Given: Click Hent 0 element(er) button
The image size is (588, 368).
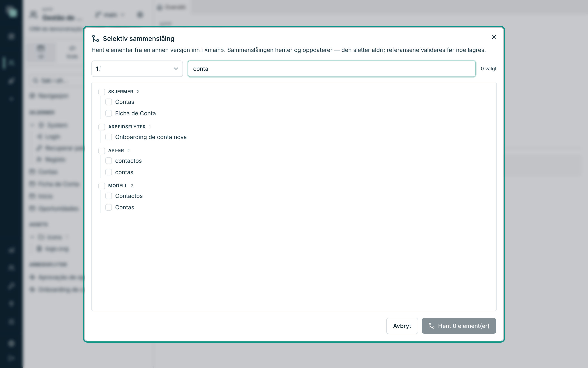Looking at the screenshot, I should [x=459, y=326].
